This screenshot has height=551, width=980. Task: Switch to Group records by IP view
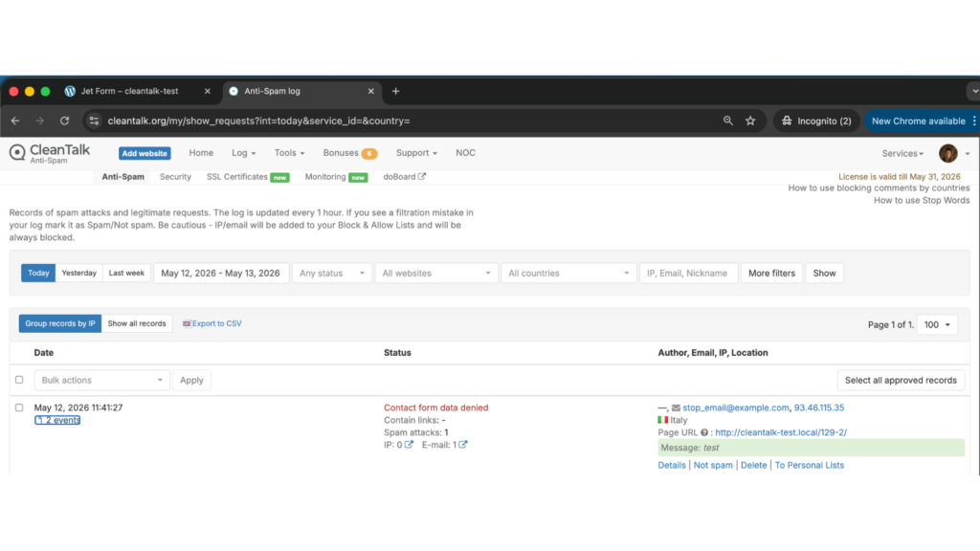tap(60, 323)
